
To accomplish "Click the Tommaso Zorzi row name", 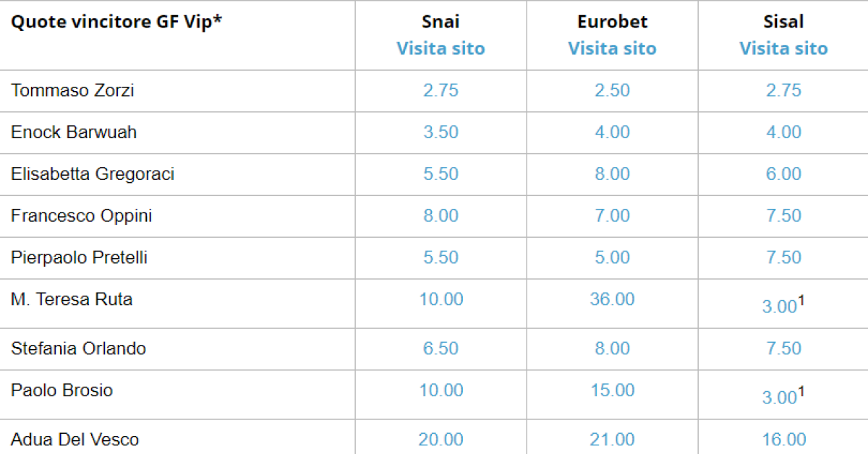I will (72, 90).
